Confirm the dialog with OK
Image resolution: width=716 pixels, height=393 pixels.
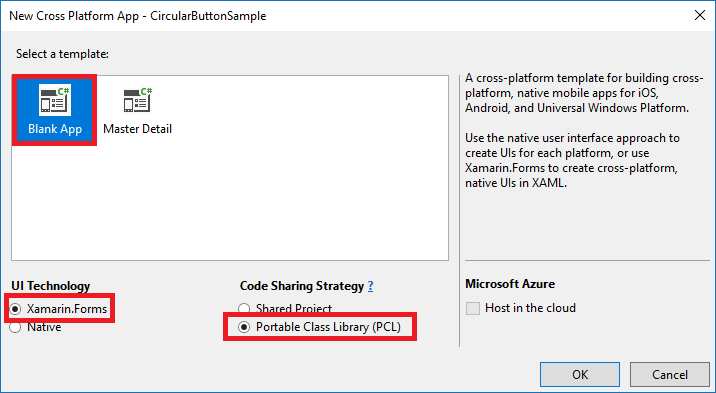(580, 375)
